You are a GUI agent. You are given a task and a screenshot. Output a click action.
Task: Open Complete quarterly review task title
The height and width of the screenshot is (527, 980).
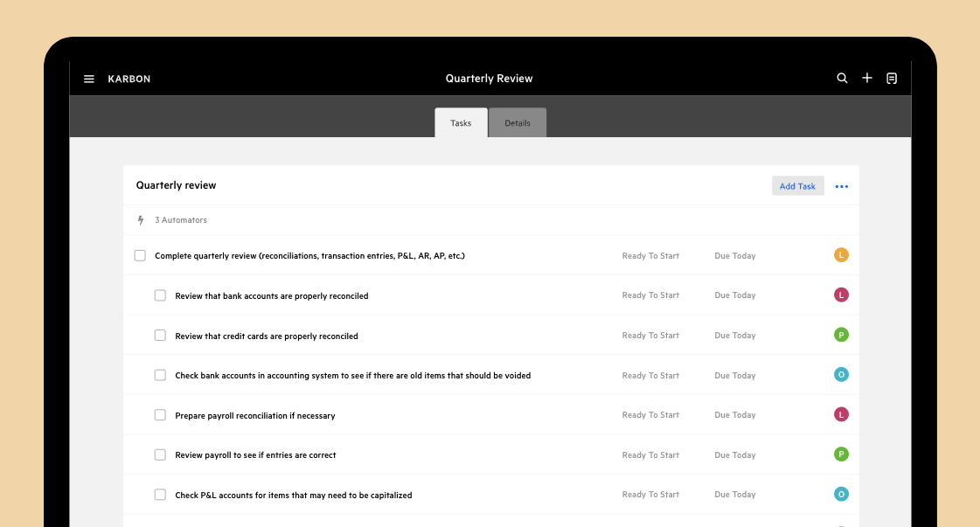click(309, 256)
